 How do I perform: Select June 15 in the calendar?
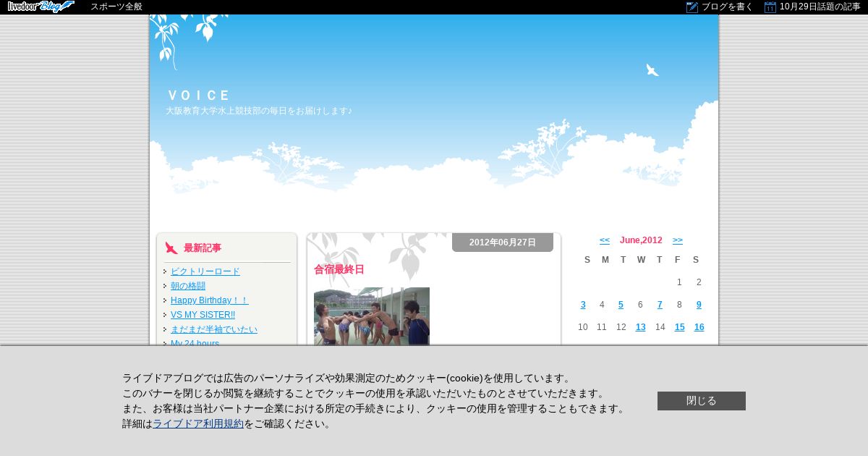[x=679, y=327]
